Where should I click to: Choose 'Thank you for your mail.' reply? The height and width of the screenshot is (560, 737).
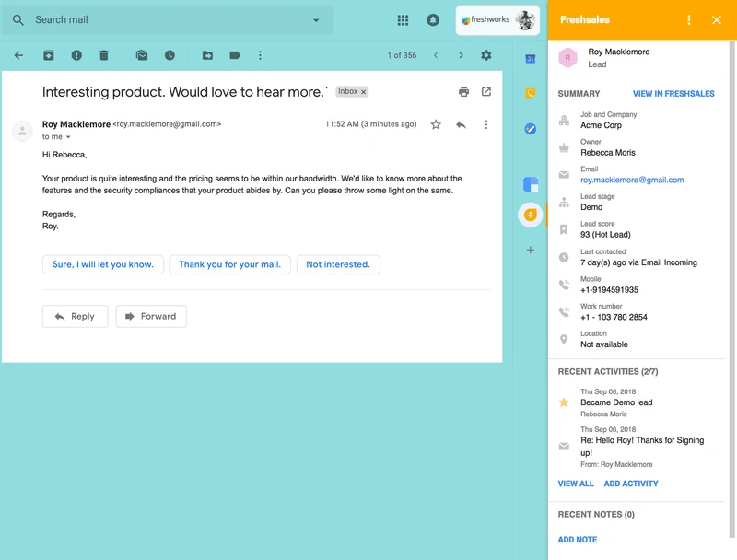(229, 264)
